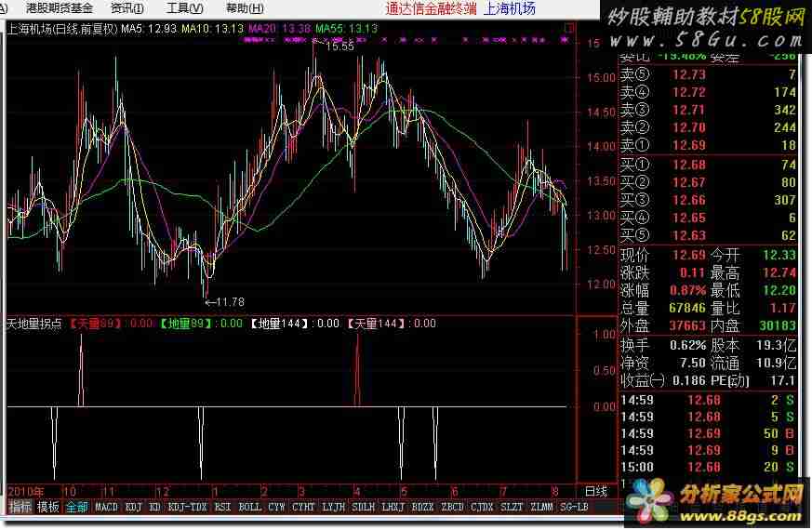Click the 【地量89】 indicator label
812x530 pixels.
(x=186, y=324)
